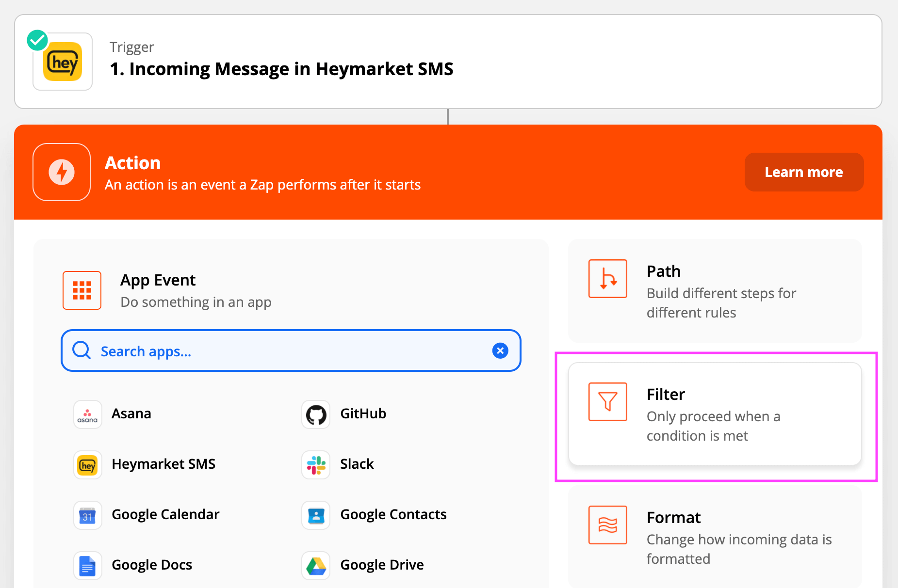Choose the Format option card
898x588 pixels.
pos(715,537)
